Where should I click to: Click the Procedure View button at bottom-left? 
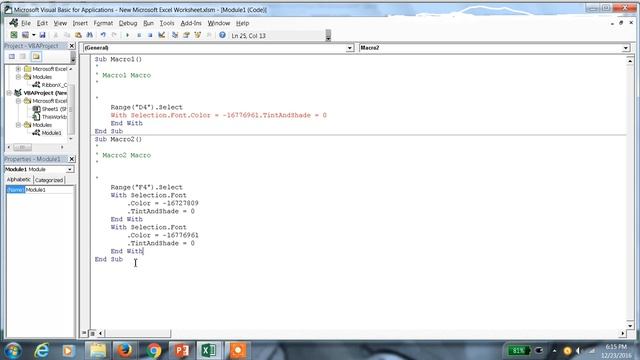click(x=84, y=333)
